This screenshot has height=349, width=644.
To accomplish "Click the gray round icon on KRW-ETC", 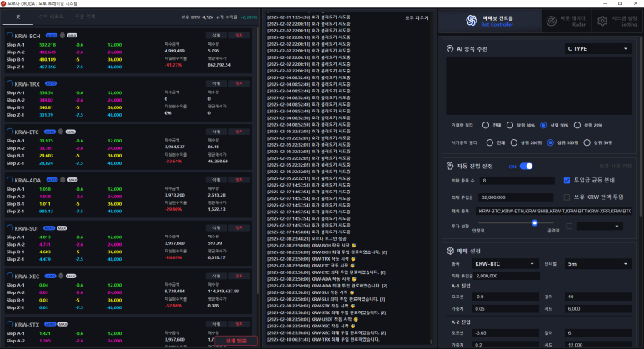I will tap(61, 132).
